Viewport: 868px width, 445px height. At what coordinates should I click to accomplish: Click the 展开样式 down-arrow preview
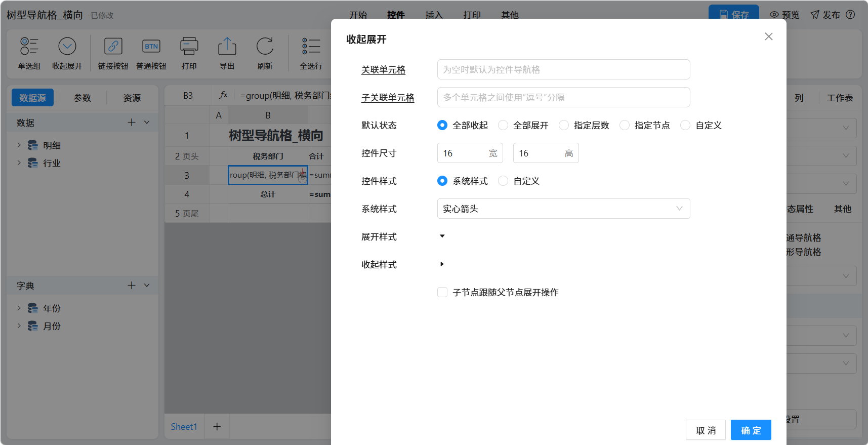(x=442, y=236)
